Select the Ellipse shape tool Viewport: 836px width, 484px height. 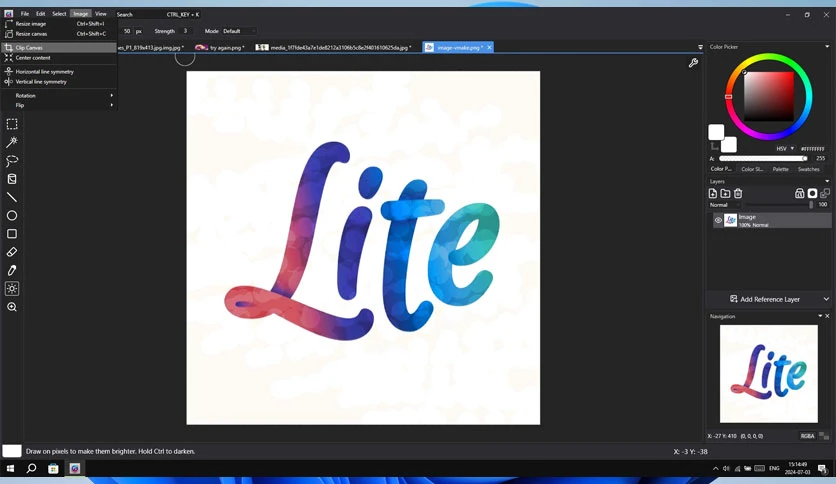[12, 215]
